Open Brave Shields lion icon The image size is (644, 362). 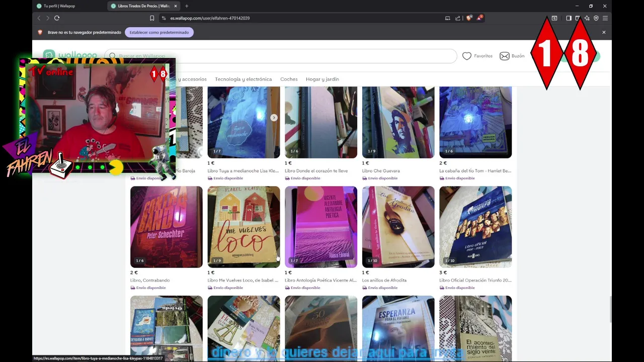[x=469, y=18]
